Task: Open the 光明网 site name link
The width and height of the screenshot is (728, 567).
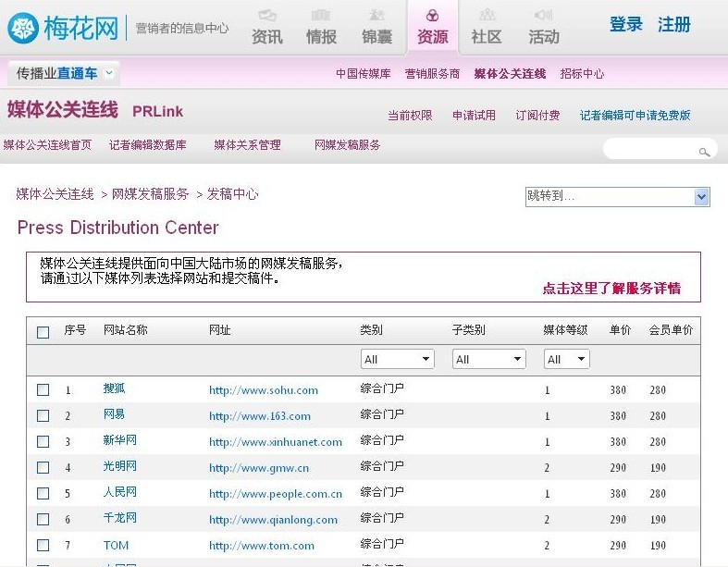Action: click(x=119, y=466)
